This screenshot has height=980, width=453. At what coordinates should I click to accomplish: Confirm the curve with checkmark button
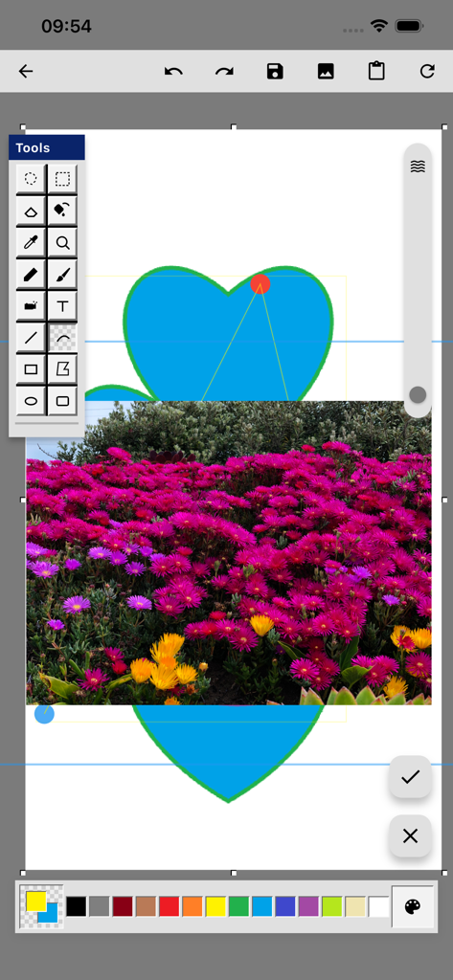point(411,777)
